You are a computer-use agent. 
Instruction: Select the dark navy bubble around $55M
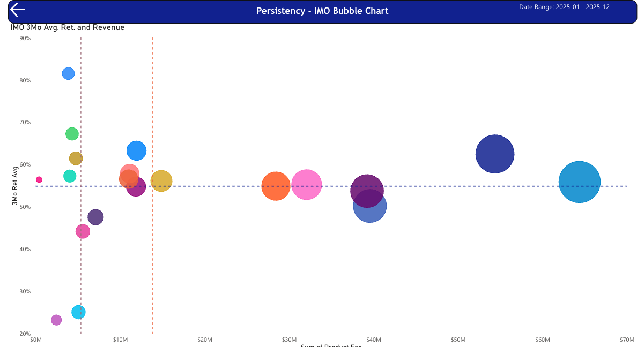point(495,154)
